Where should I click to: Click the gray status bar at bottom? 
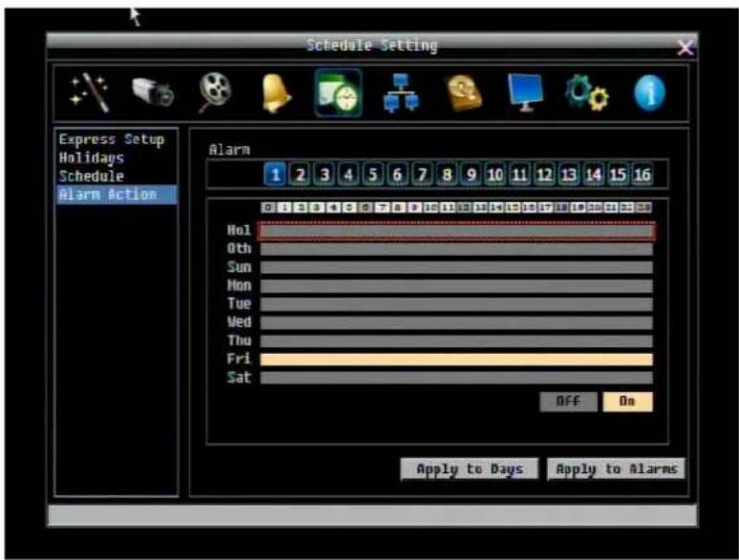coord(372,516)
